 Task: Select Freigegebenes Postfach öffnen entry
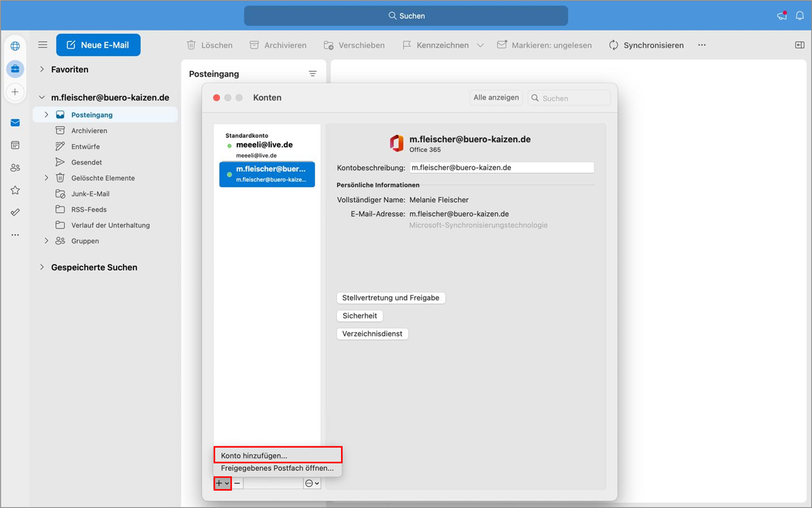[277, 468]
